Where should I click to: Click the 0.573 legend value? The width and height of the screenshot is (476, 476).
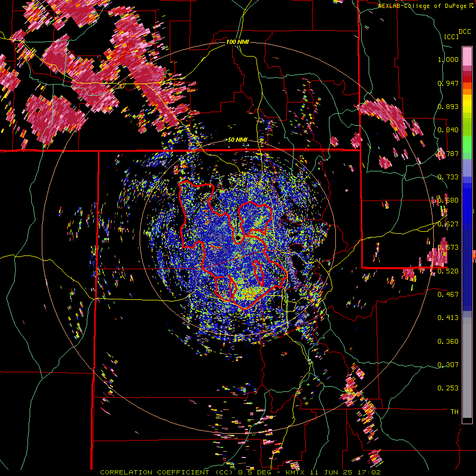[x=448, y=248]
